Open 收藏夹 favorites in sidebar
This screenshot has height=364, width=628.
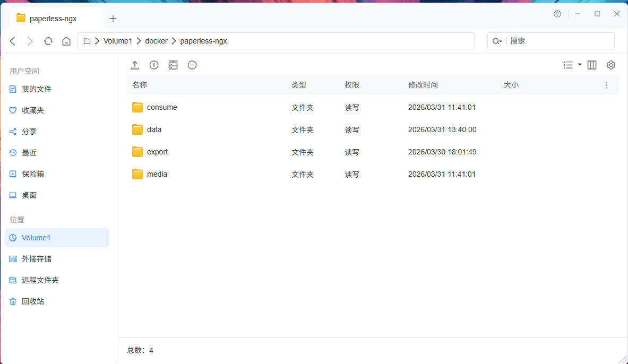(57, 110)
